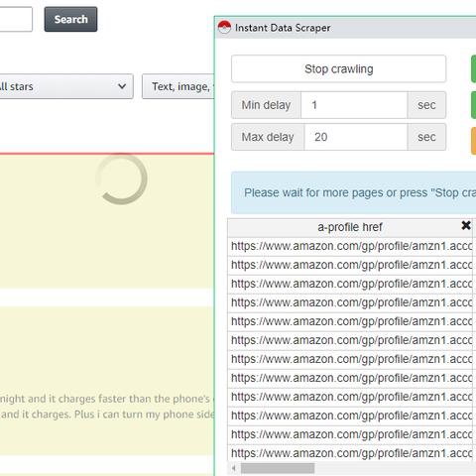Click the Stop crawling button

coord(338,68)
